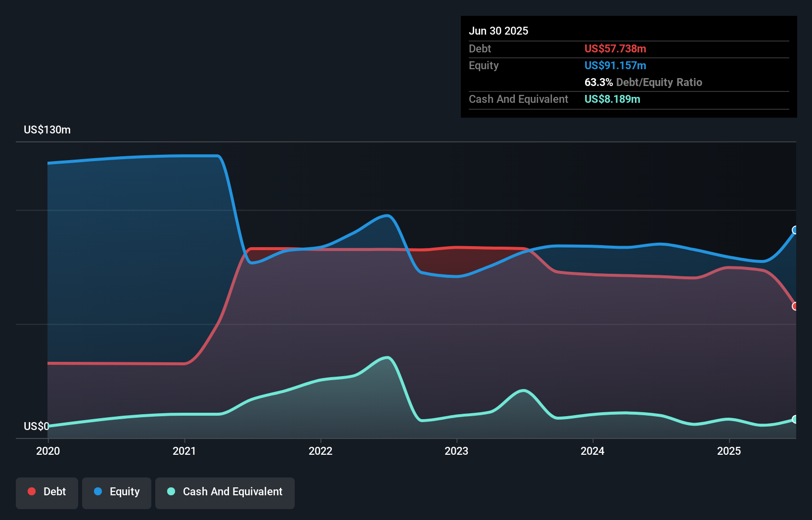The image size is (812, 520).
Task: Click the 2024 x-axis label
Action: (x=592, y=451)
